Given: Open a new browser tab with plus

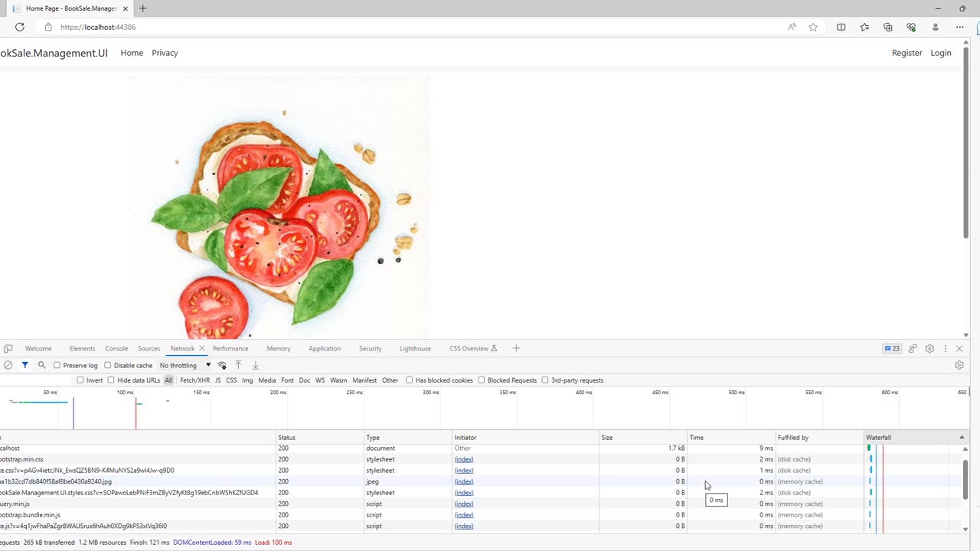Looking at the screenshot, I should point(142,8).
